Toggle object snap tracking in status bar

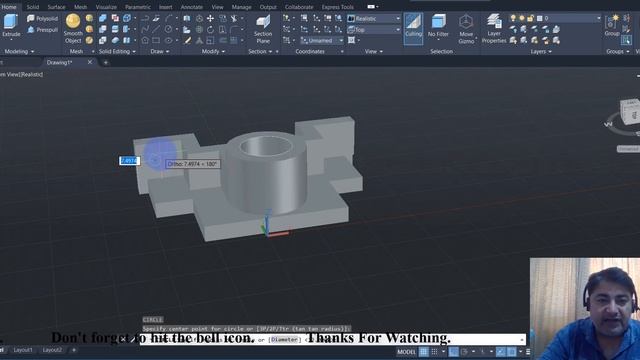(500, 352)
